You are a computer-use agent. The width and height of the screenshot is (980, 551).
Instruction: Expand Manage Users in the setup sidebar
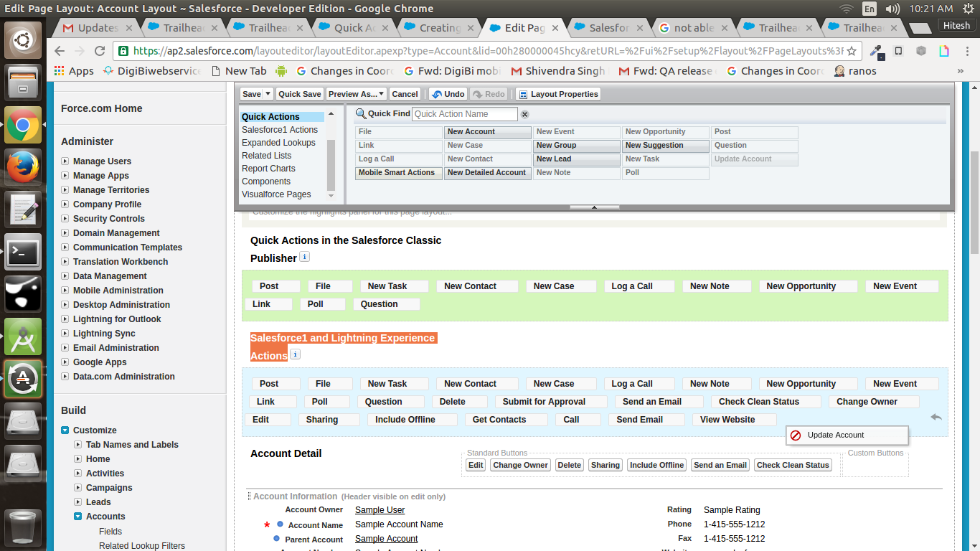(x=65, y=161)
